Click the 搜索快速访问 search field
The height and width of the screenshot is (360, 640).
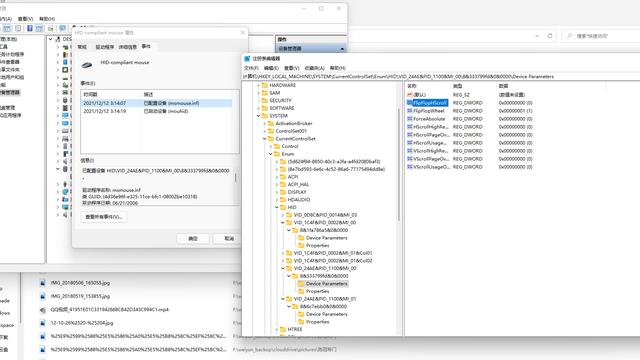[601, 36]
